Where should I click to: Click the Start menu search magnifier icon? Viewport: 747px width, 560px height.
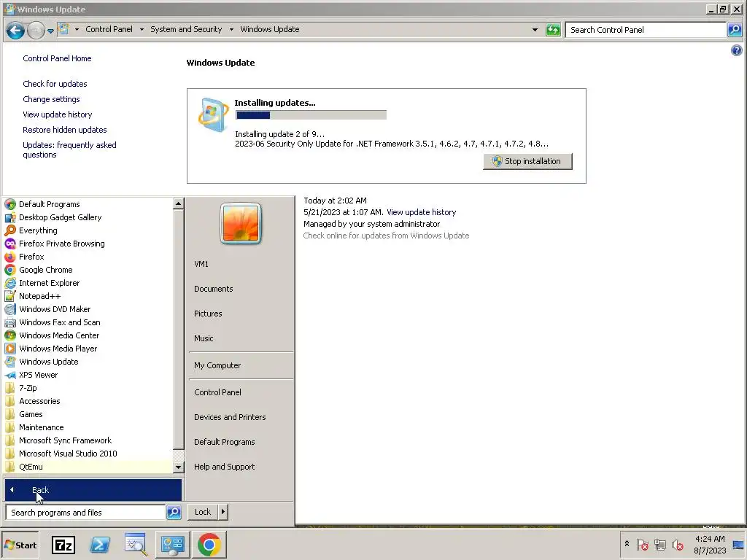pos(174,513)
